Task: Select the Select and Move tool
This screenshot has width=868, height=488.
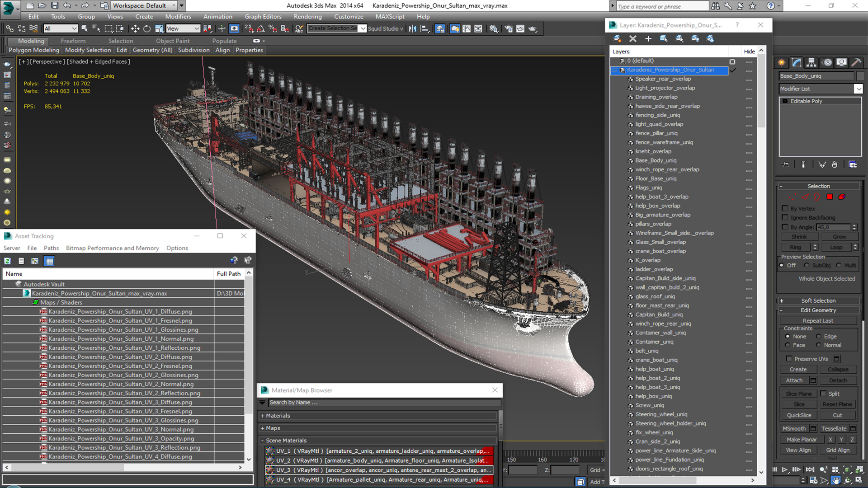Action: point(135,28)
